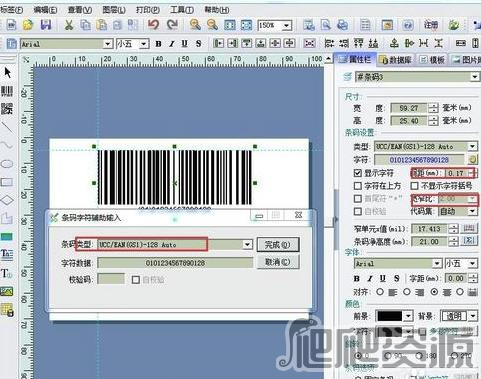Select the diamond shape tool
The width and height of the screenshot is (481, 379).
(x=7, y=200)
